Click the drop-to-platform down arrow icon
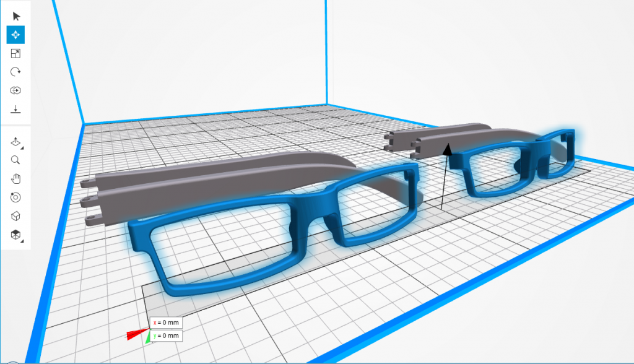Image resolution: width=634 pixels, height=364 pixels. click(x=16, y=110)
